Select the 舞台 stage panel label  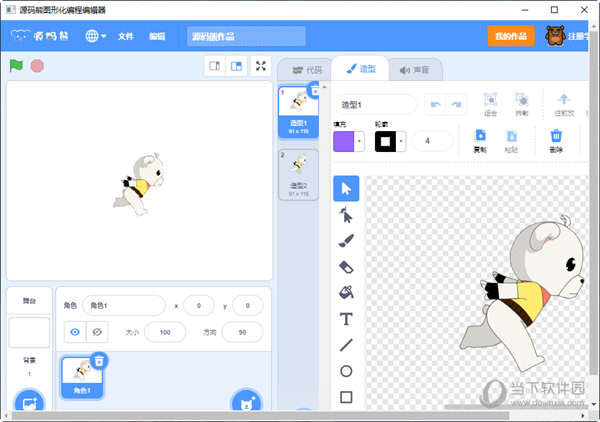[x=29, y=301]
